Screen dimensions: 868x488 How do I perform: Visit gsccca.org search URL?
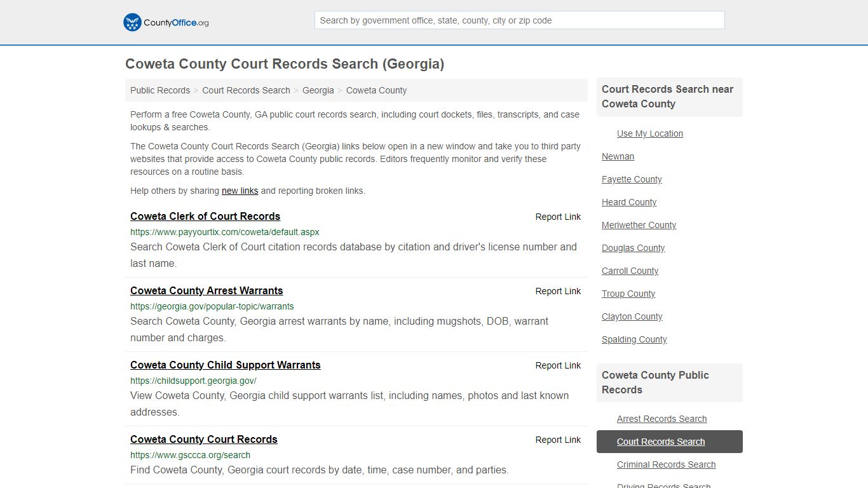pyautogui.click(x=190, y=455)
